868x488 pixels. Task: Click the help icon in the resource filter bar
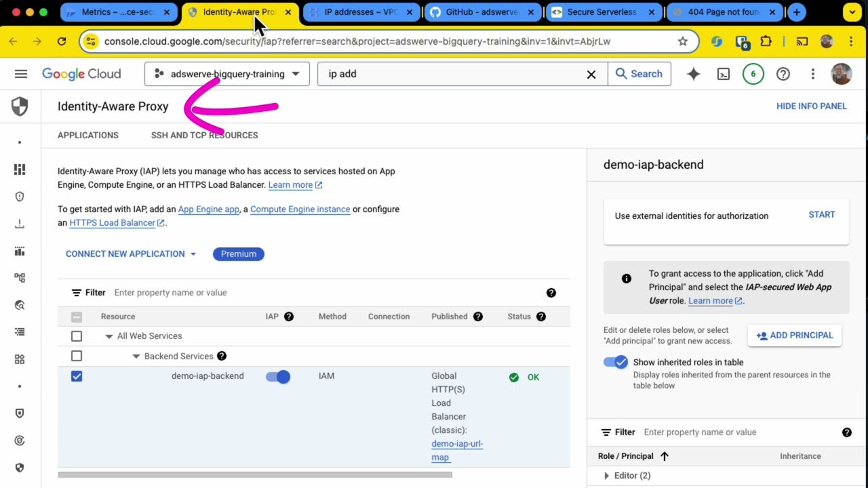click(551, 293)
